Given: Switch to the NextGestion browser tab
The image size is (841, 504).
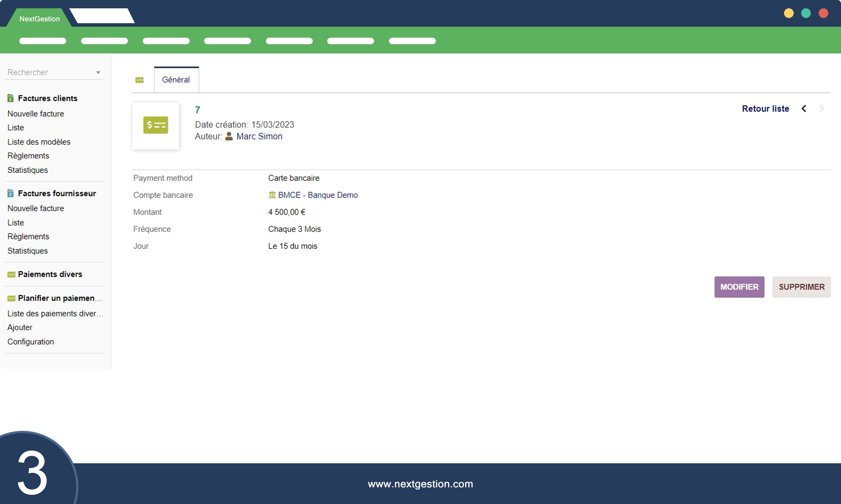Looking at the screenshot, I should tap(39, 19).
